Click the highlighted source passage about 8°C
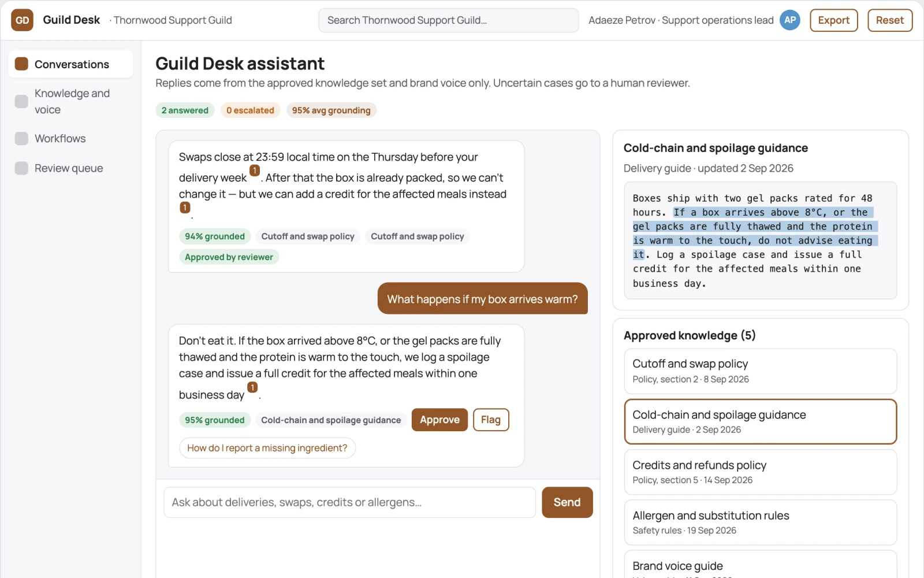Image resolution: width=924 pixels, height=578 pixels. point(755,234)
